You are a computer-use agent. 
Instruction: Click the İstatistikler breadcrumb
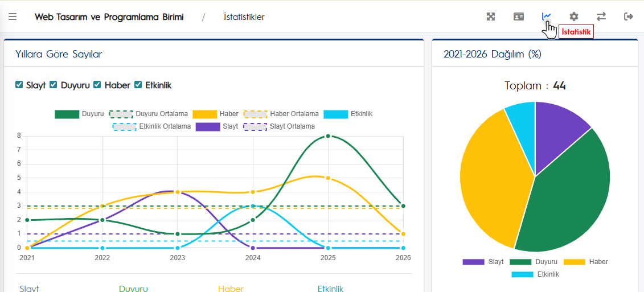tap(244, 17)
